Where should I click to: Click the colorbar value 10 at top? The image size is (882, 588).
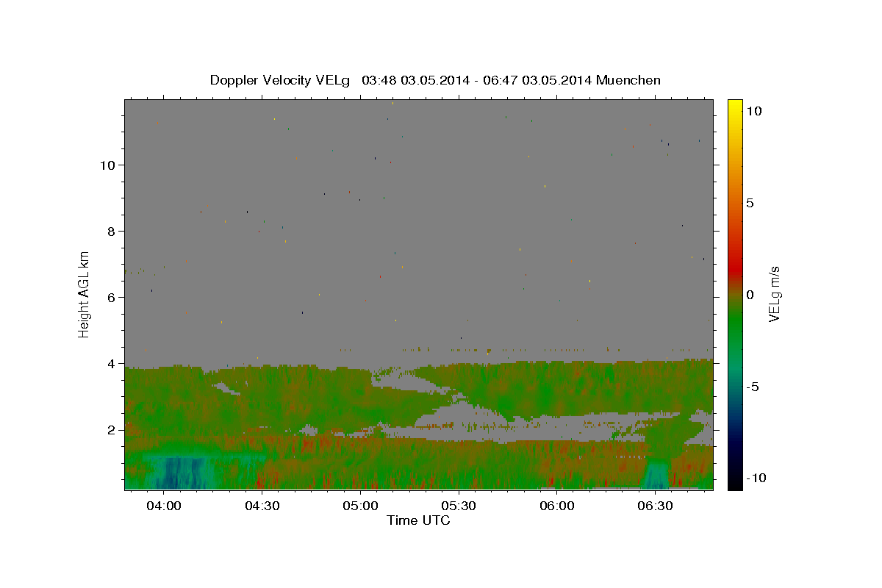click(753, 111)
